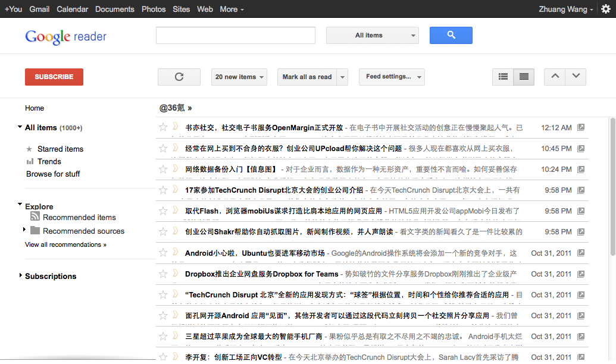Star the 17 TechCrunch Disrupt startups article
Image resolution: width=616 pixels, height=364 pixels.
(163, 190)
